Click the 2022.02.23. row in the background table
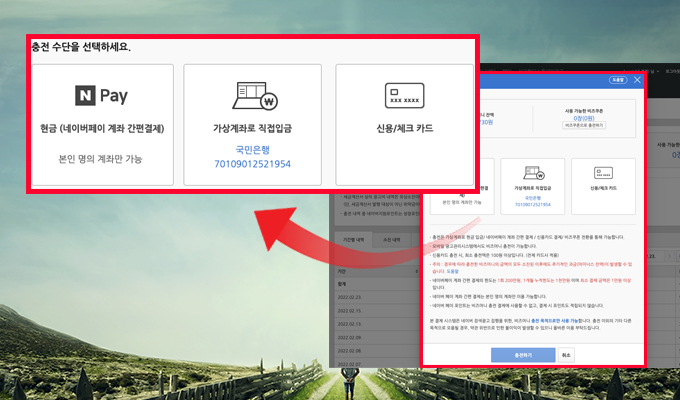Screen dimensions: 680x400 pos(376,298)
